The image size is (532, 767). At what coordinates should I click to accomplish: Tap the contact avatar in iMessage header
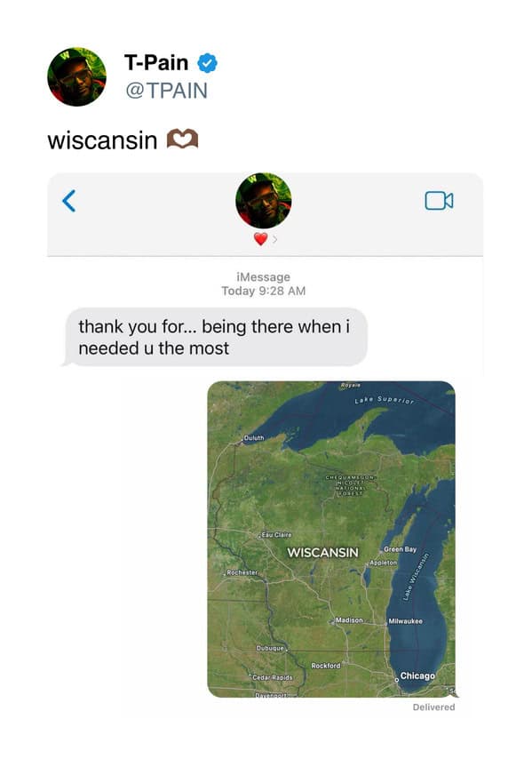264,201
